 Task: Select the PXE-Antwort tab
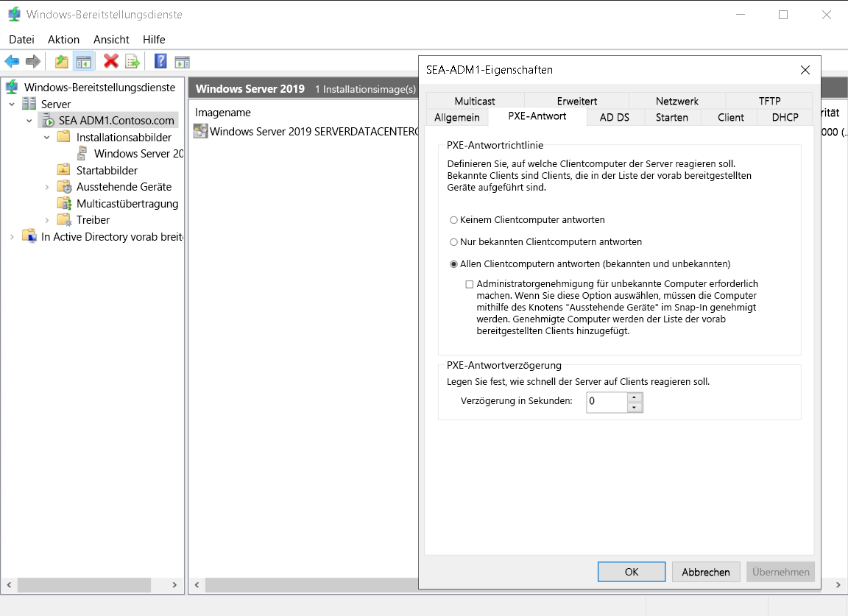[x=537, y=116]
